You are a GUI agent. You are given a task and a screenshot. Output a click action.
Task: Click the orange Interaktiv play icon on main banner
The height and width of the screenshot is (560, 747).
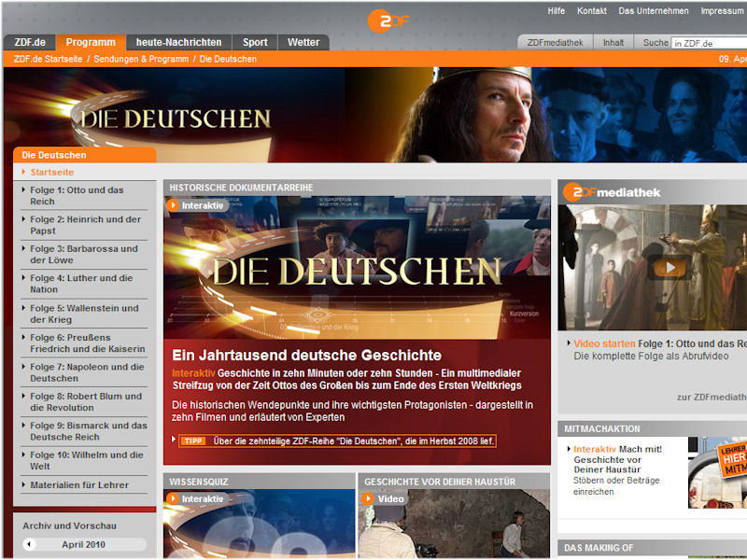(x=173, y=205)
